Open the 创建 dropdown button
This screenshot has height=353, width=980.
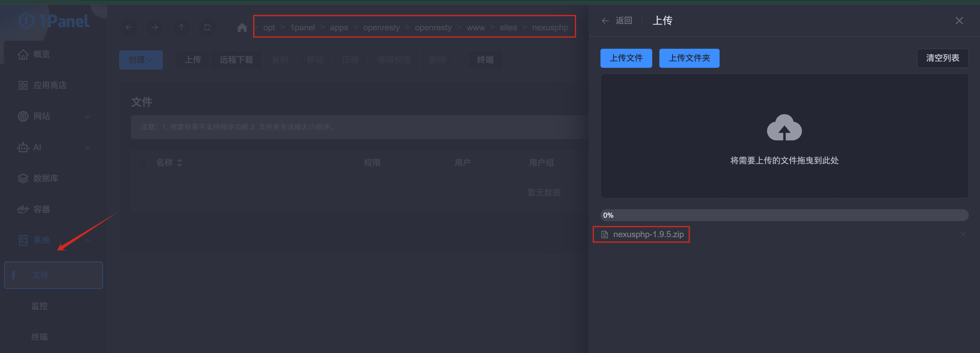pyautogui.click(x=140, y=60)
